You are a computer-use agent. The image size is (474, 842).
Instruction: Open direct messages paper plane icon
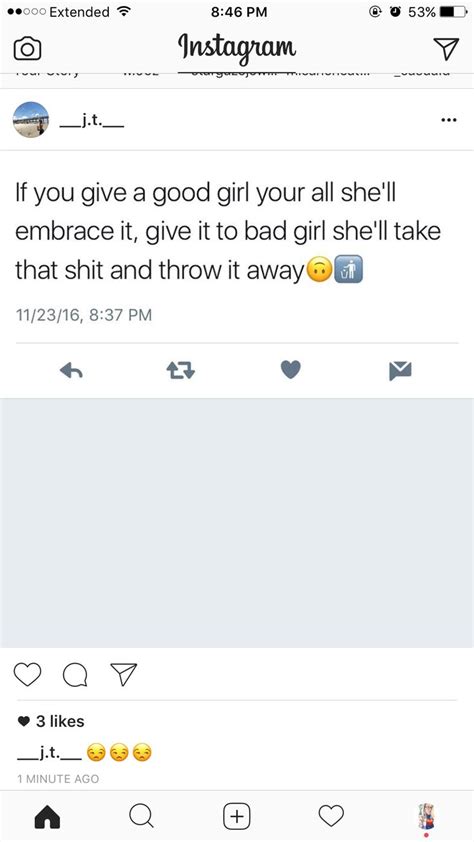446,48
